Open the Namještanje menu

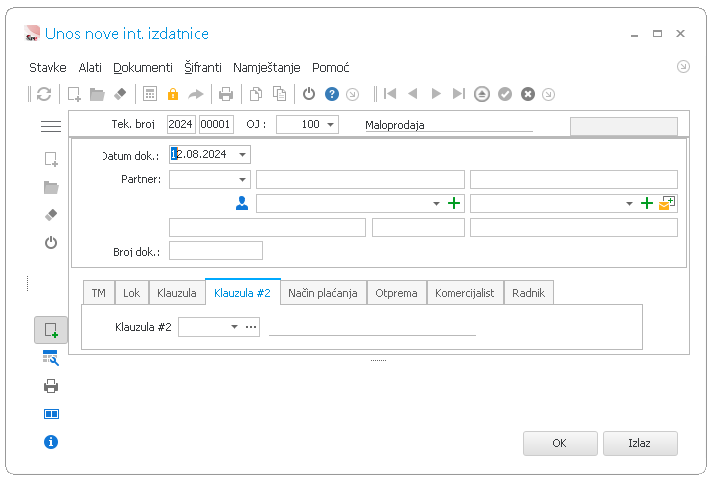(x=267, y=68)
